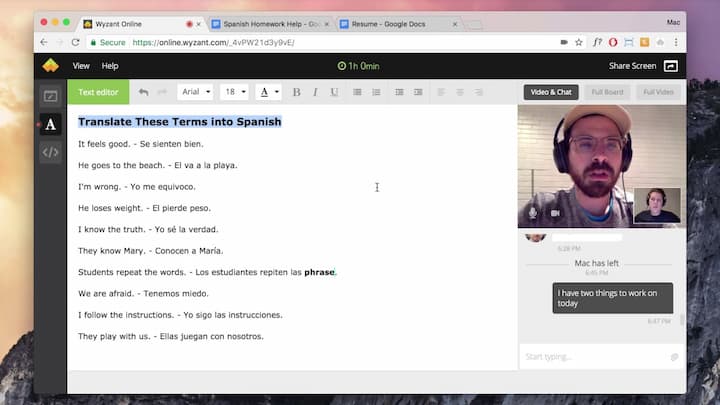The width and height of the screenshot is (720, 405).
Task: Click the small self-view video thumbnail
Action: pyautogui.click(x=657, y=205)
